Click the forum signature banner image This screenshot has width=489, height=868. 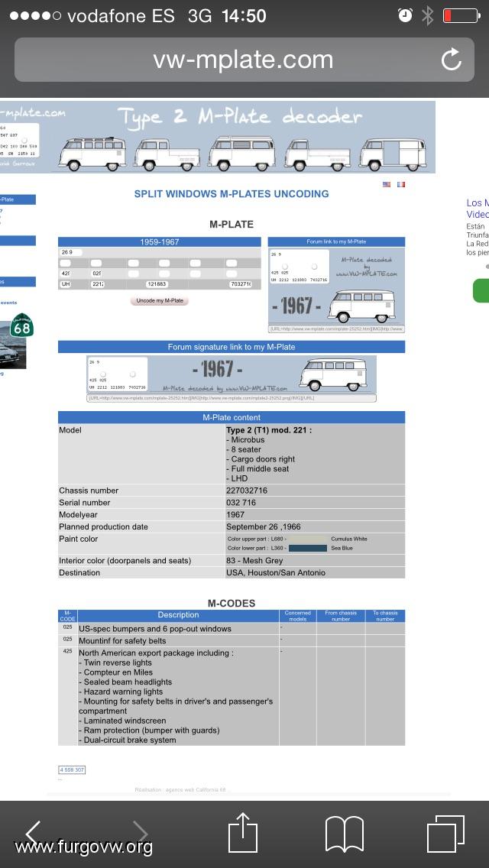[x=232, y=374]
